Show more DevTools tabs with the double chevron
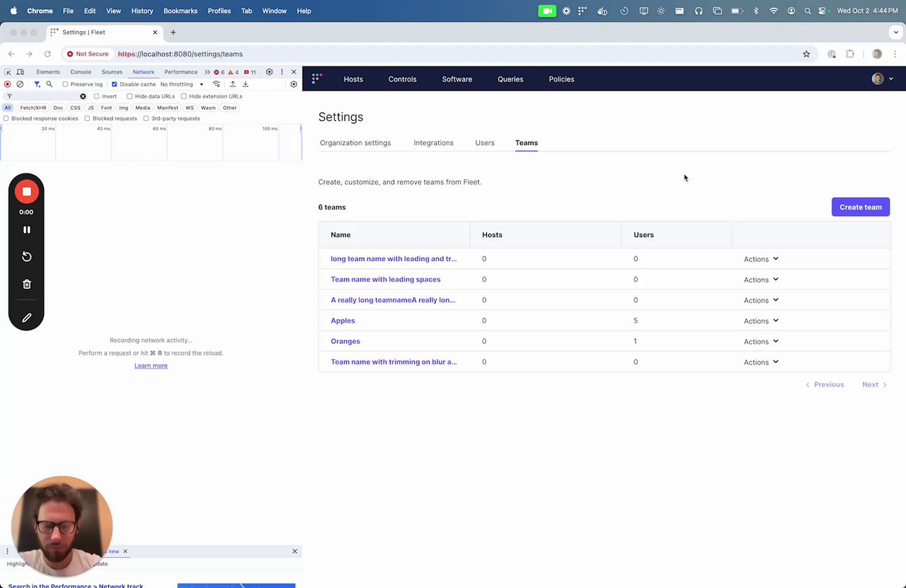 coord(207,72)
